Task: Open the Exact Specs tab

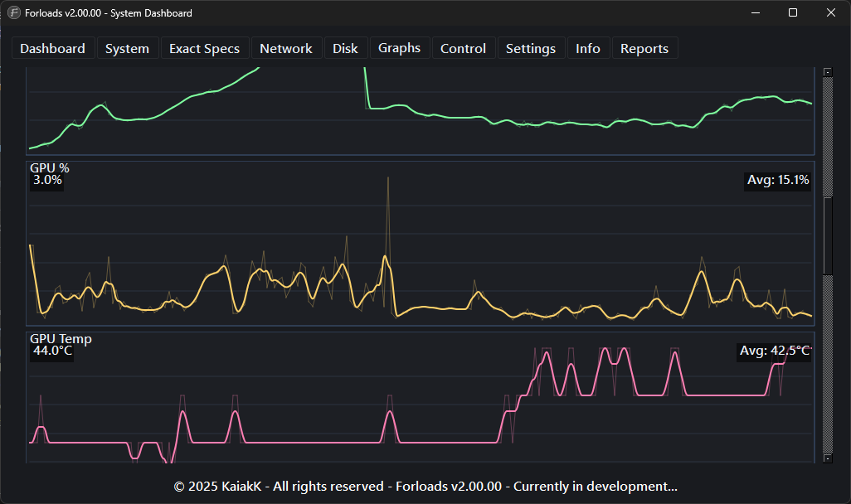Action: point(204,49)
